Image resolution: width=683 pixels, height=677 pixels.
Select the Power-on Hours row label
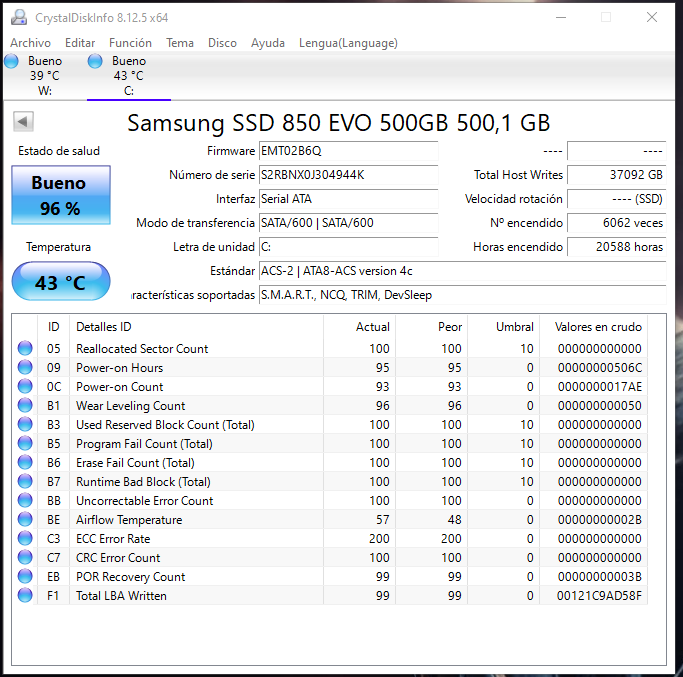[119, 368]
